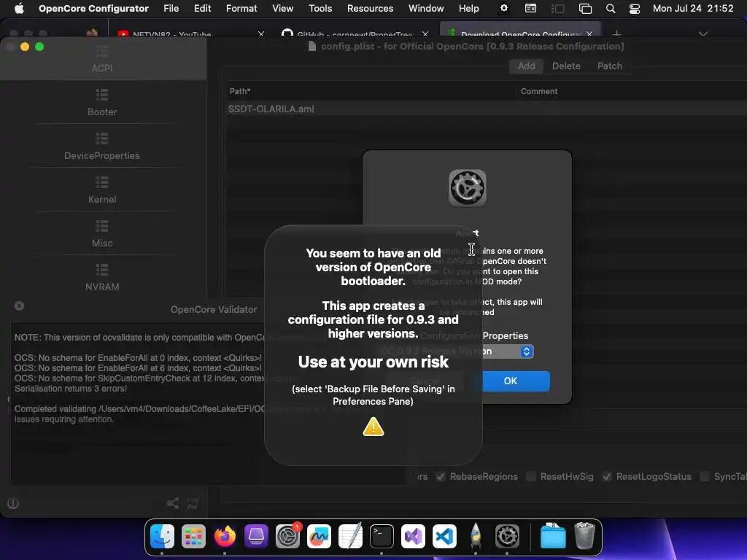Open the Resources menu
Screen dimensions: 747x560
pyautogui.click(x=370, y=8)
